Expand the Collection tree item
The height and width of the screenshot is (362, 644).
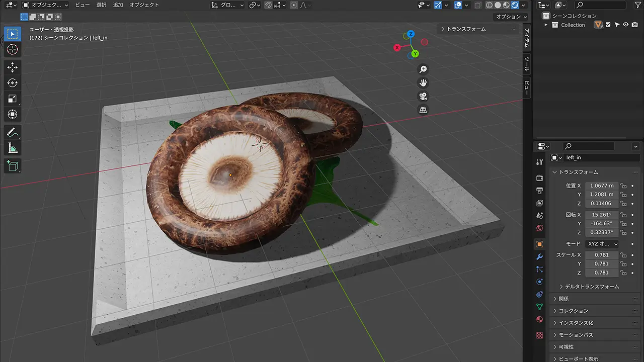(547, 25)
